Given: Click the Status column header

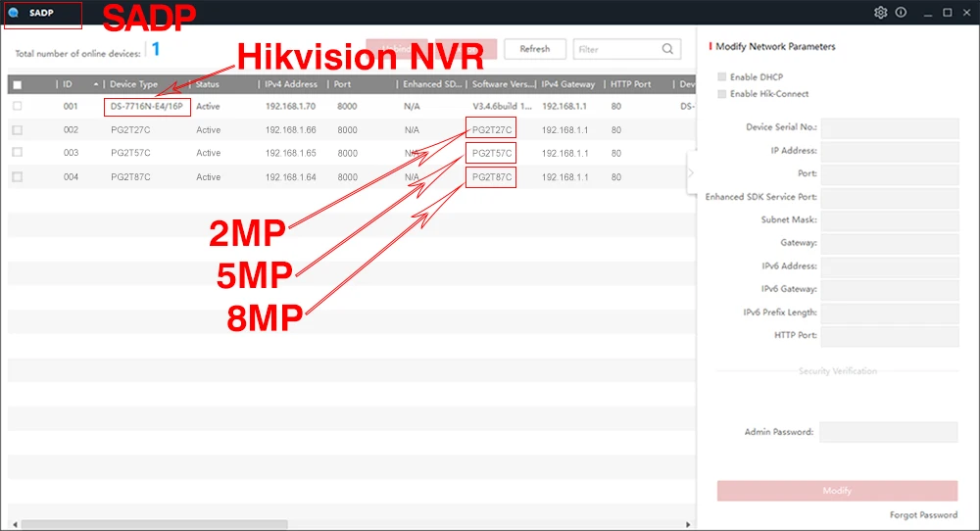Looking at the screenshot, I should coord(208,84).
